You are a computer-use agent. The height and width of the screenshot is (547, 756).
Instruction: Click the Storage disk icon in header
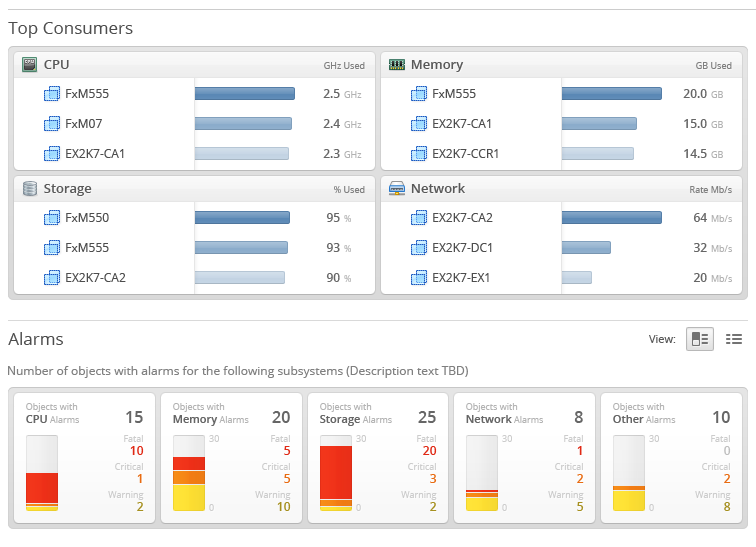[29, 188]
